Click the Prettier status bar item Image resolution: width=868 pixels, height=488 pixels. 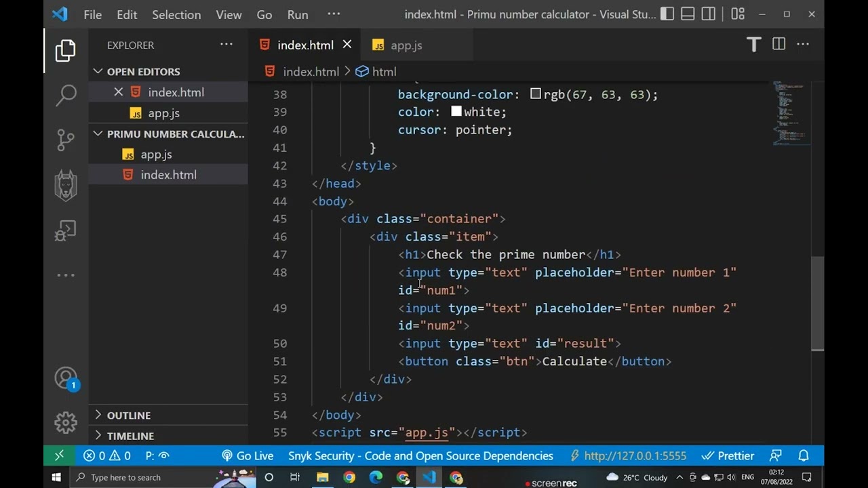coord(728,456)
